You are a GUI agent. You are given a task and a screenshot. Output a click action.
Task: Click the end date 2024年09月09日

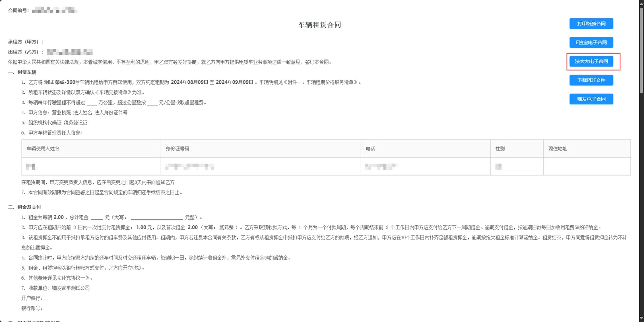click(x=235, y=82)
